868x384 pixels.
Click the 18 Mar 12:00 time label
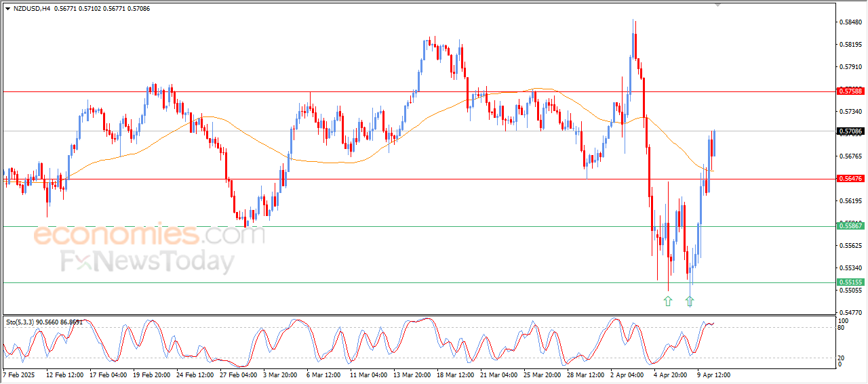click(x=456, y=375)
